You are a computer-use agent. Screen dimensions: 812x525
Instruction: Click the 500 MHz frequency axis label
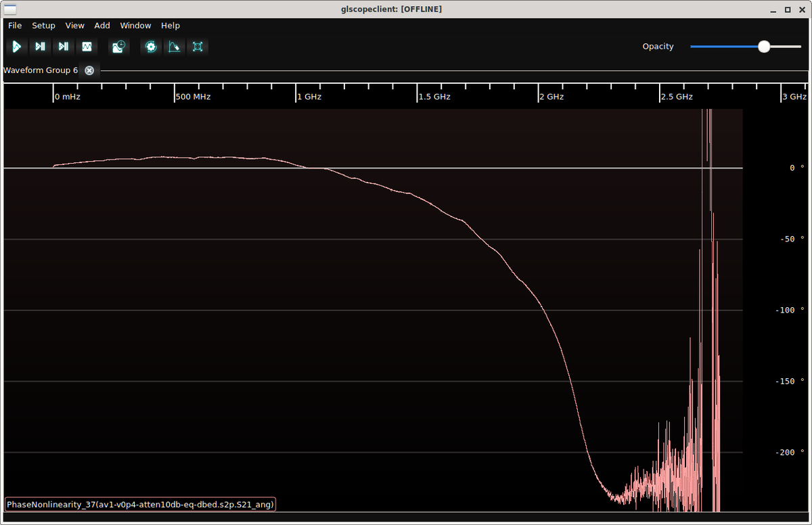pos(193,97)
